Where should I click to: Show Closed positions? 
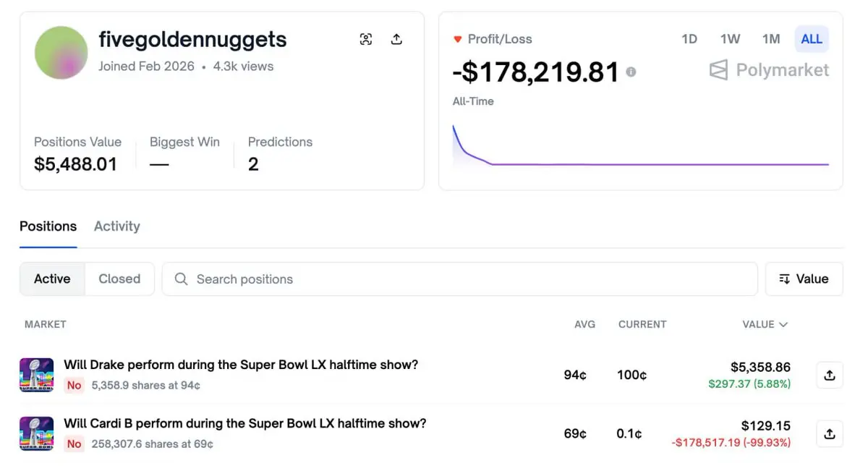[119, 279]
